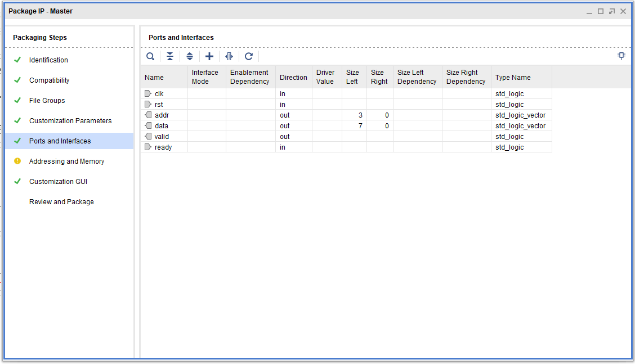The width and height of the screenshot is (635, 364).
Task: Click the green check beside Identification
Action: tap(17, 60)
